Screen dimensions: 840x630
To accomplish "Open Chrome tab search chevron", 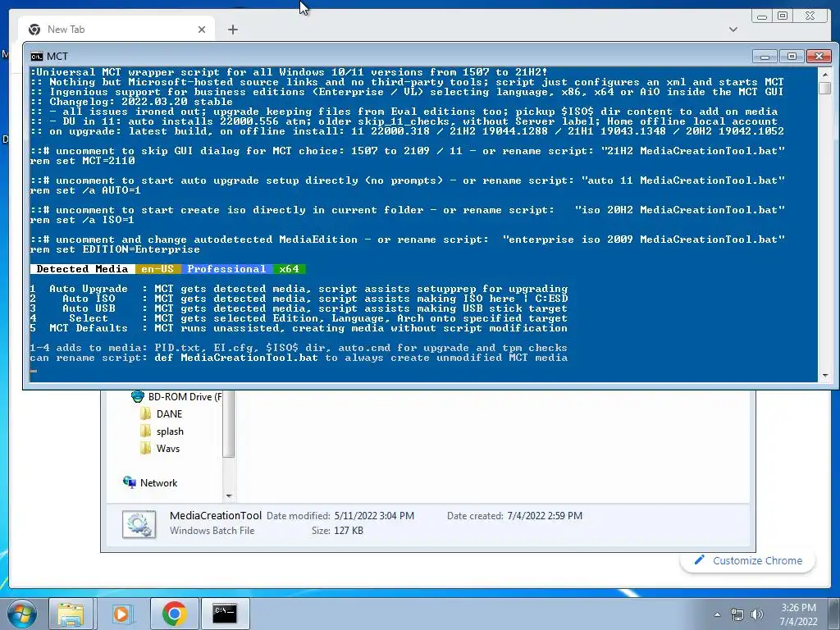I will pyautogui.click(x=733, y=30).
